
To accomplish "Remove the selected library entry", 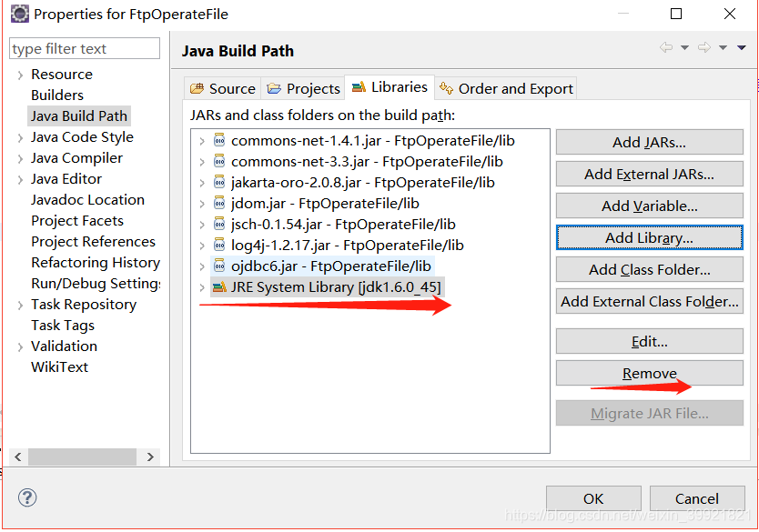I will [x=649, y=373].
